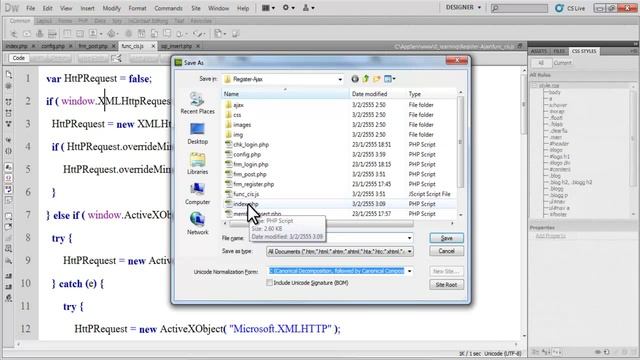Screen dimensions: 640x360
Task: Click the Up One Level folder icon
Action: click(366, 79)
